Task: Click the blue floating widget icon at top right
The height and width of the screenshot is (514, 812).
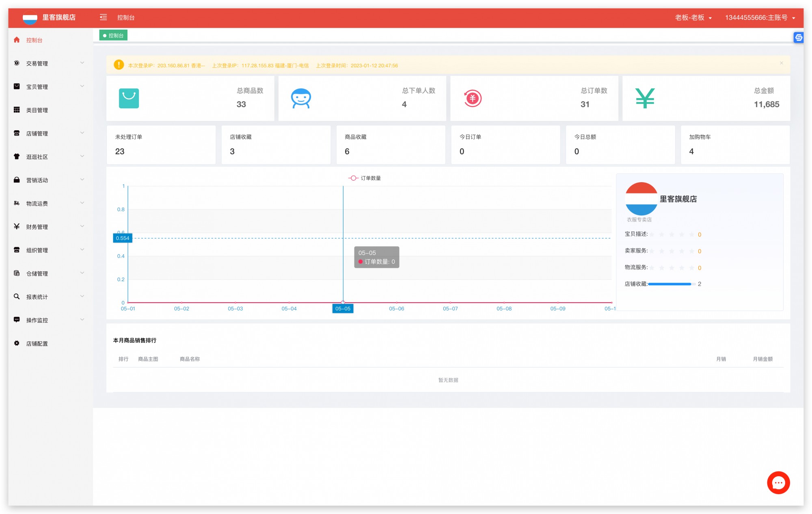Action: [799, 38]
